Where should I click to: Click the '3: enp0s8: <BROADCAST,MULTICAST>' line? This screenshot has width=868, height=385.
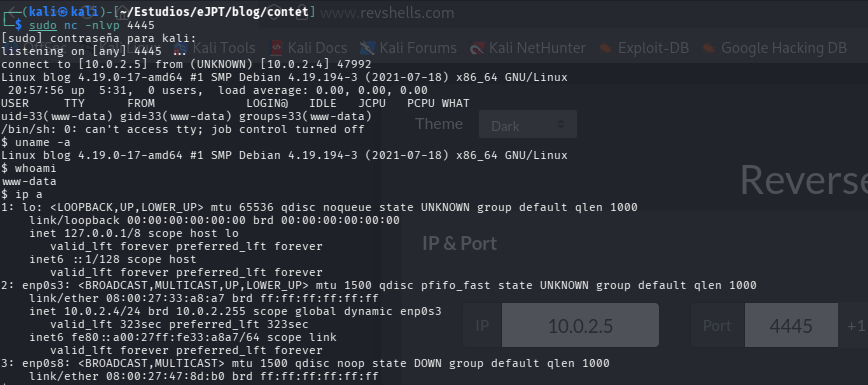coord(306,363)
